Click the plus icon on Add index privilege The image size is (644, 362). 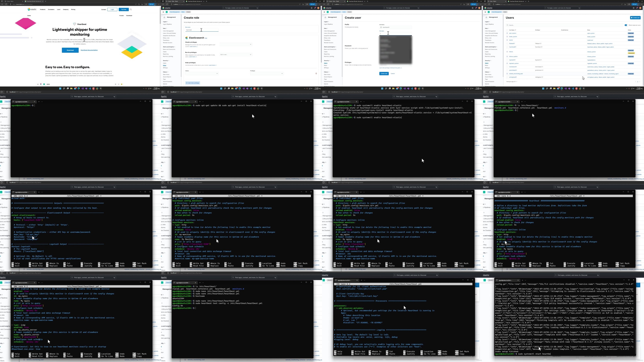point(187,83)
